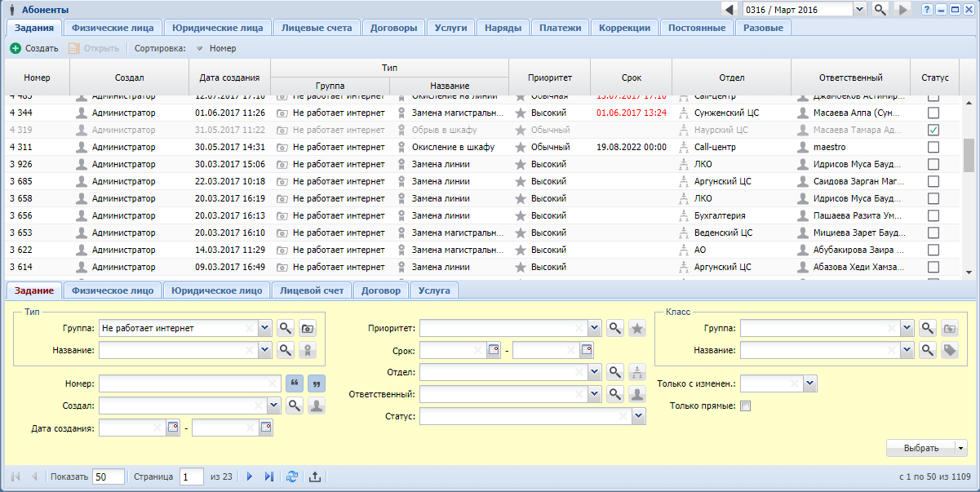Toggle status checkbox for task 4 311
980x492 pixels.
click(933, 147)
